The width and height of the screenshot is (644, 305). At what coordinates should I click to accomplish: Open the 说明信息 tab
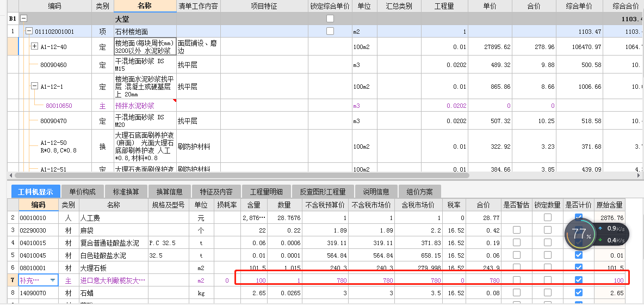click(x=376, y=192)
